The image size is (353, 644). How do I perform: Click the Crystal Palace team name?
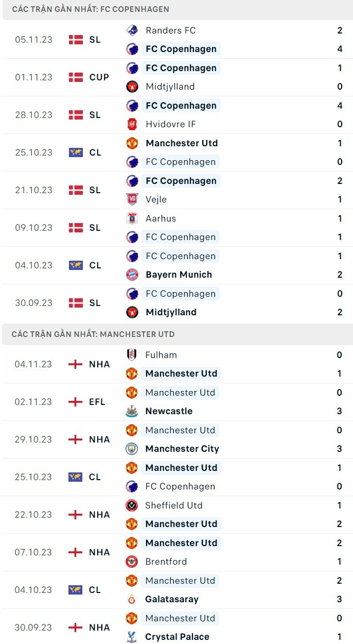[177, 637]
